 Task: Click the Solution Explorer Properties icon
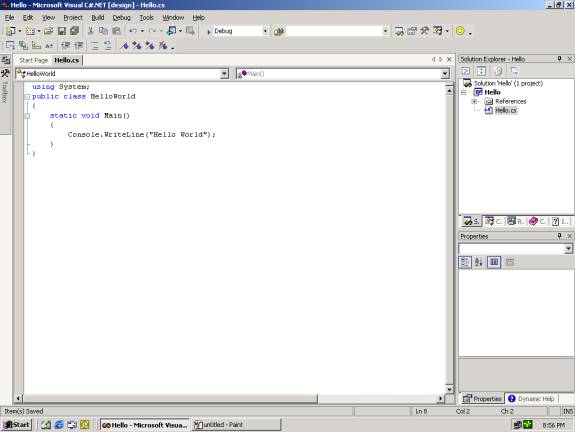pos(514,71)
